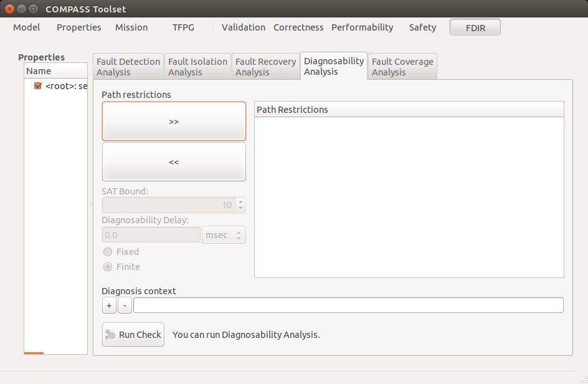Select the <root>: se property row text

coord(67,86)
